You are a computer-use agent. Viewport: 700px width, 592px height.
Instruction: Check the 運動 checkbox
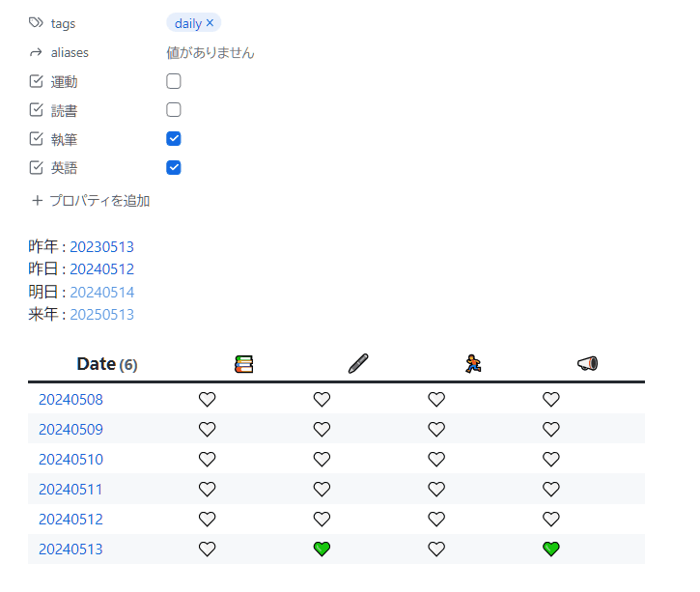pyautogui.click(x=174, y=82)
